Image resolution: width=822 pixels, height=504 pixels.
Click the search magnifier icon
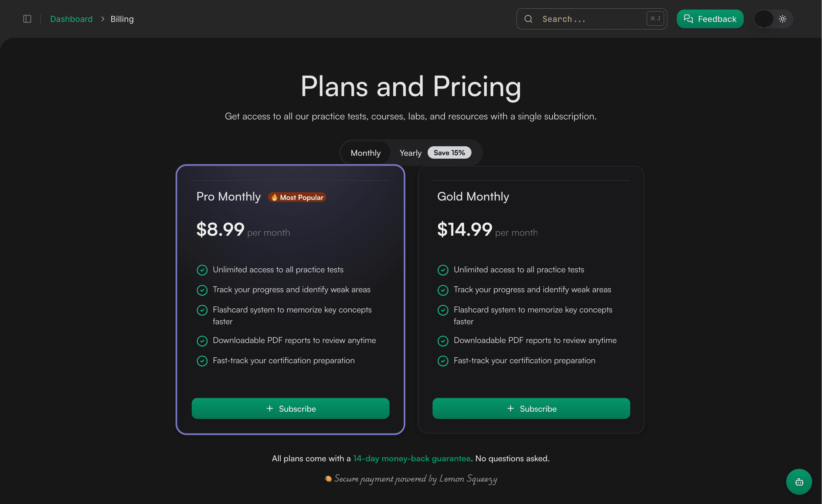pyautogui.click(x=528, y=19)
